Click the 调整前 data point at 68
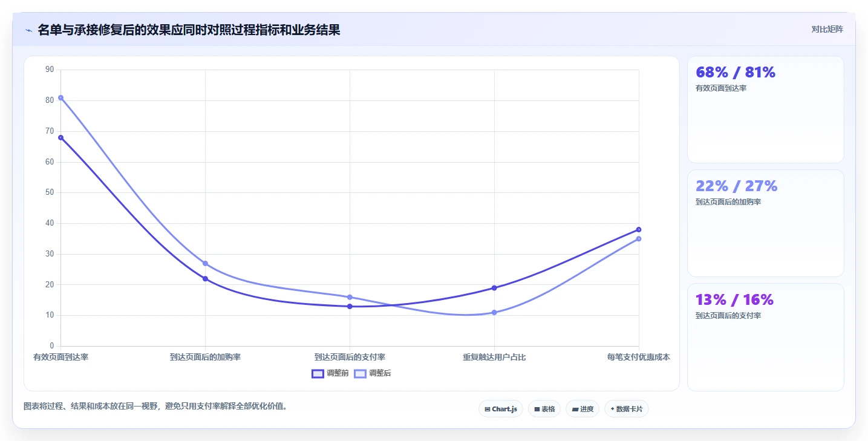This screenshot has width=868, height=441. click(x=61, y=137)
